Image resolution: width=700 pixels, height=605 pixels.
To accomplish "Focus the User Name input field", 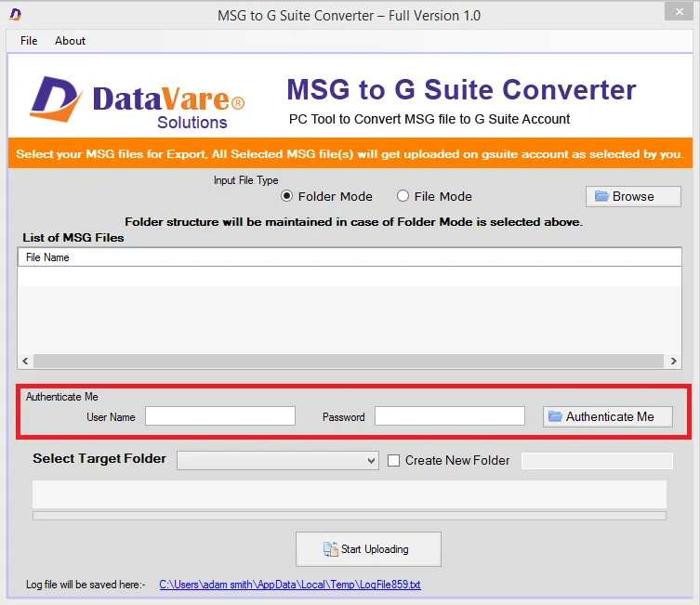I will coord(220,415).
